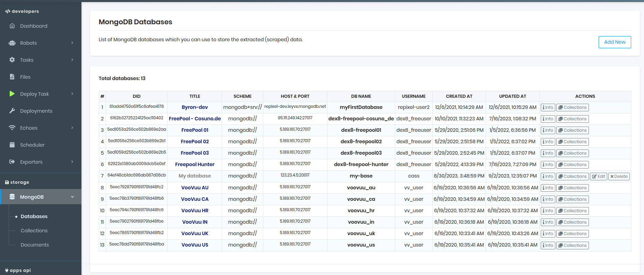The height and width of the screenshot is (275, 644).
Task: Open the VooVuu IN link
Action: click(195, 222)
